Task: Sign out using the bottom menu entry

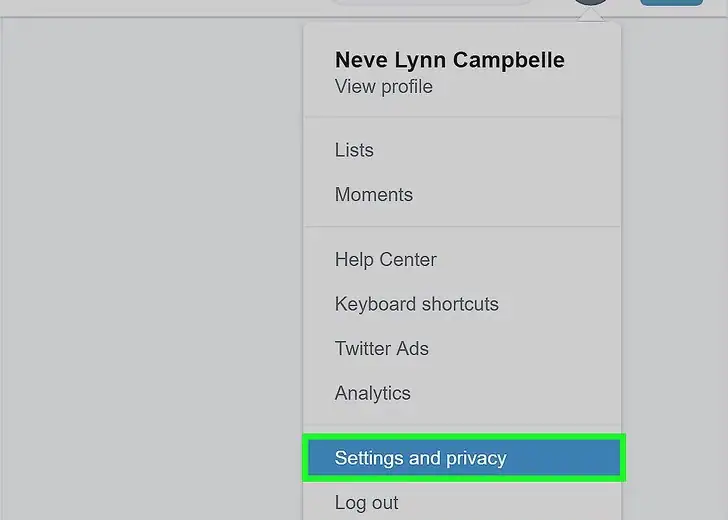Action: click(367, 503)
